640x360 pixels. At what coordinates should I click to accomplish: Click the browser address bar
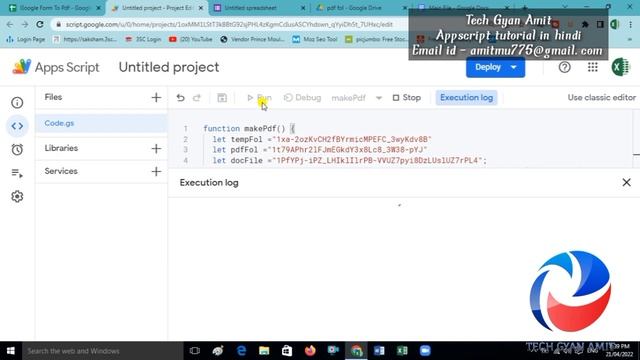tap(229, 24)
